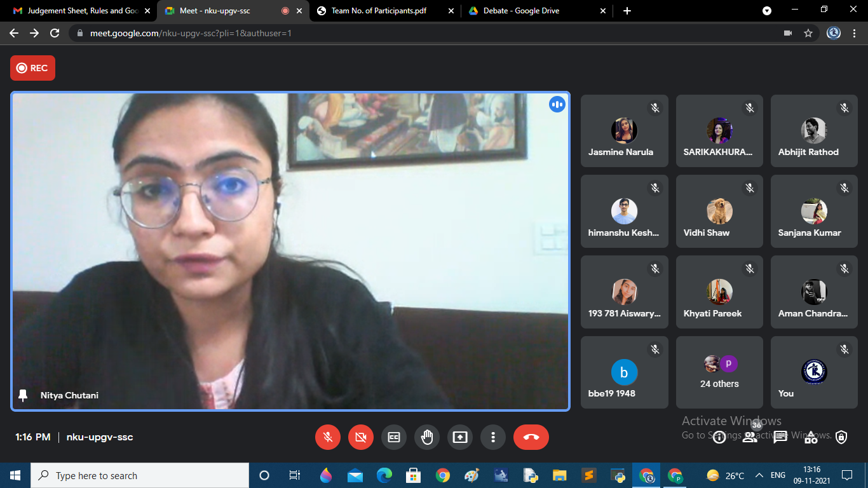Image resolution: width=868 pixels, height=488 pixels.
Task: Open the Activities shapes icon
Action: pyautogui.click(x=811, y=437)
